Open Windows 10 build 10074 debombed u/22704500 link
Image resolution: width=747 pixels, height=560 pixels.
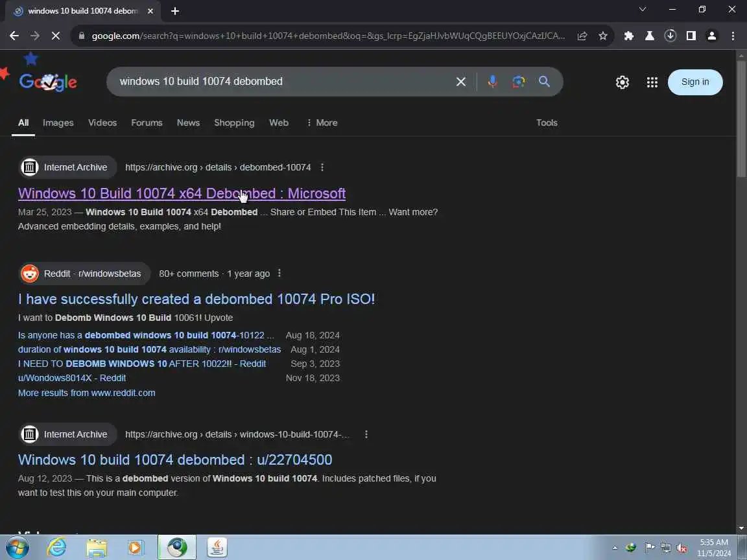[x=175, y=460]
